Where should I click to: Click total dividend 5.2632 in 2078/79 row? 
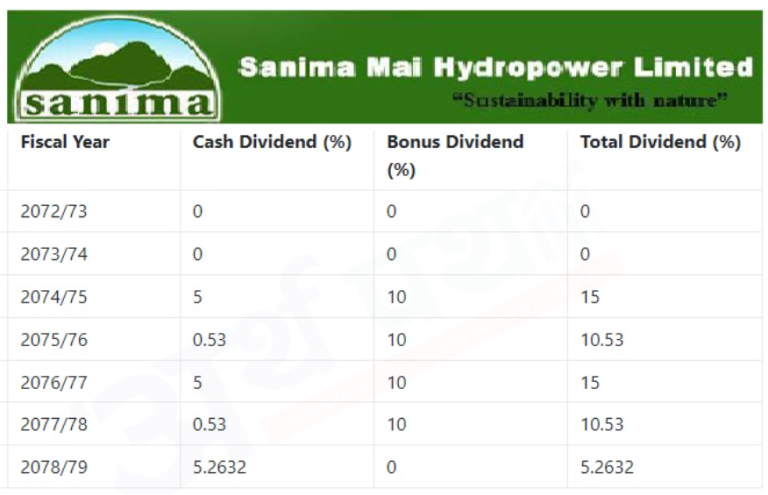[x=607, y=467]
